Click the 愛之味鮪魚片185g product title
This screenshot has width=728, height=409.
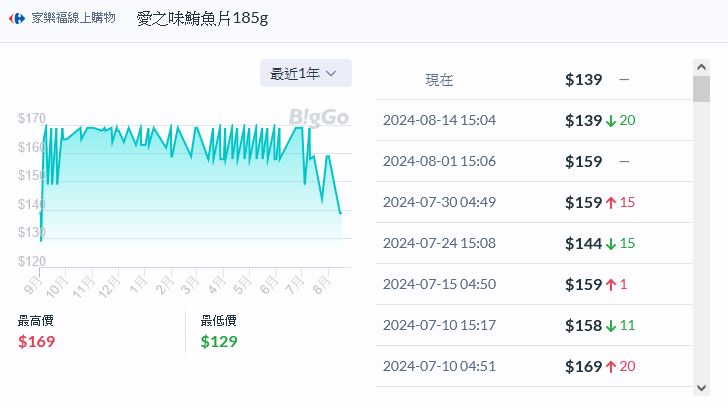202,19
